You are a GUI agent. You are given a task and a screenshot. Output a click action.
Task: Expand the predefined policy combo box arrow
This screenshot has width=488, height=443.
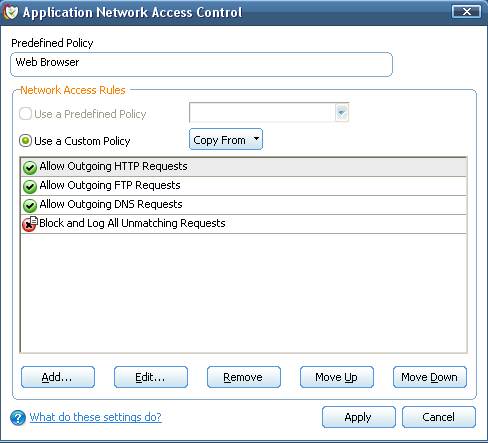pyautogui.click(x=341, y=112)
